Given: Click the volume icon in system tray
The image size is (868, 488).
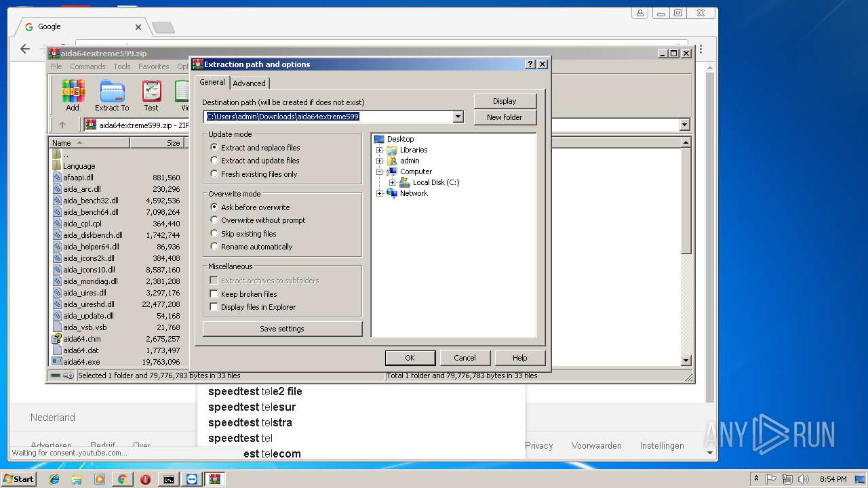Looking at the screenshot, I should [804, 479].
